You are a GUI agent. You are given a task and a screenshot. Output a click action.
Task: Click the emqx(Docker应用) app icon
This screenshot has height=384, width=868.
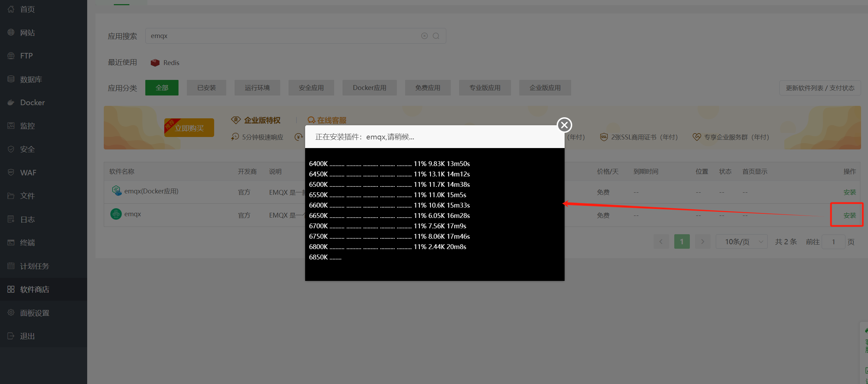[x=117, y=191]
